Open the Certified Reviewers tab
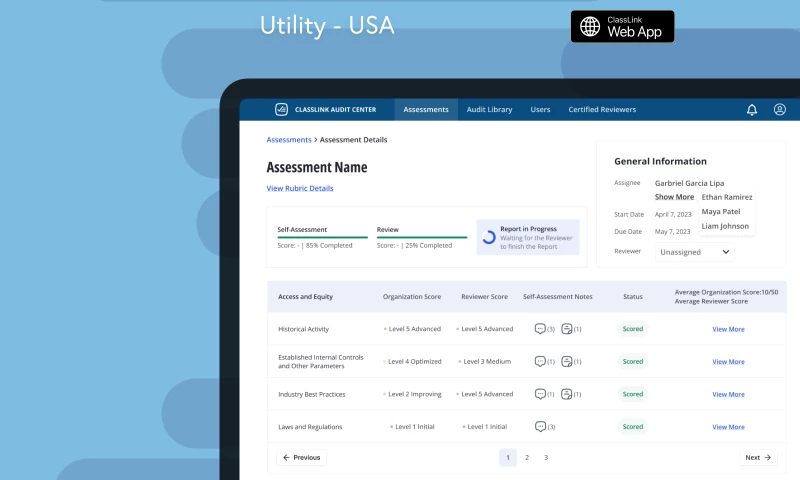Viewport: 800px width, 480px height. click(x=602, y=109)
